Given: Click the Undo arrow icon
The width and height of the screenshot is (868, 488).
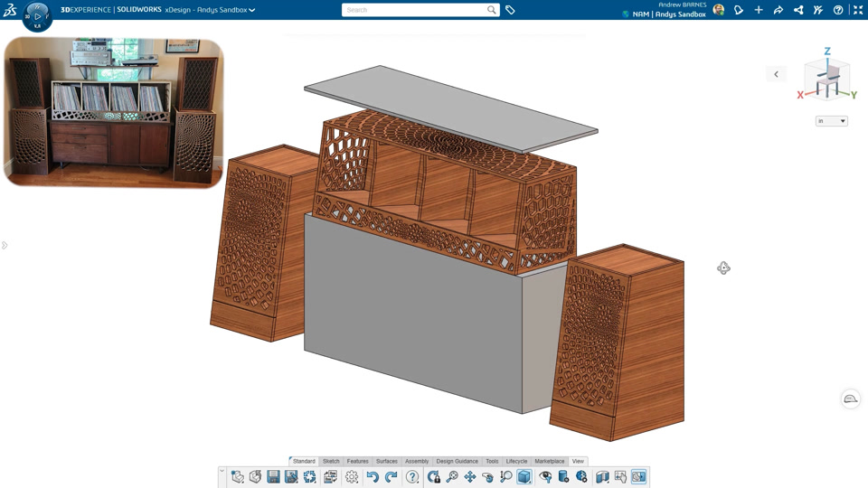Looking at the screenshot, I should pyautogui.click(x=373, y=477).
